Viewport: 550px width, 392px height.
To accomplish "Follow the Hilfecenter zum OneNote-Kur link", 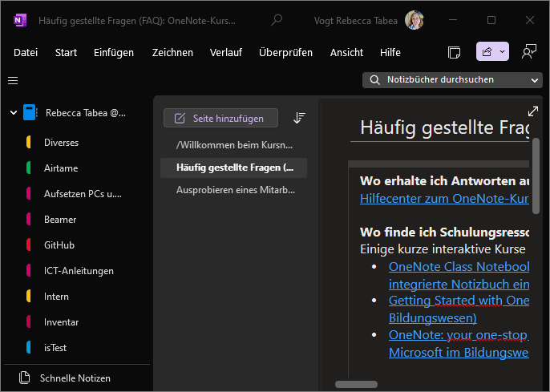I will coord(444,199).
